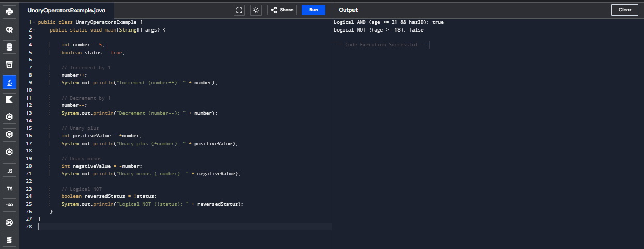This screenshot has height=249, width=644.
Task: Fold the main method at line 2
Action: [35, 30]
